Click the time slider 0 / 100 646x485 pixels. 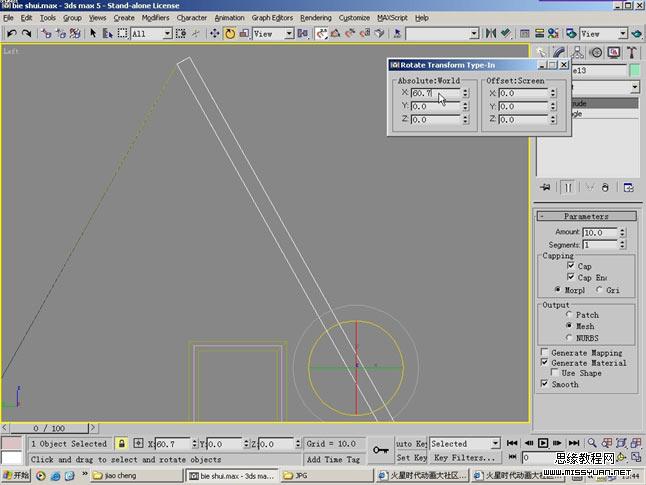tap(49, 428)
